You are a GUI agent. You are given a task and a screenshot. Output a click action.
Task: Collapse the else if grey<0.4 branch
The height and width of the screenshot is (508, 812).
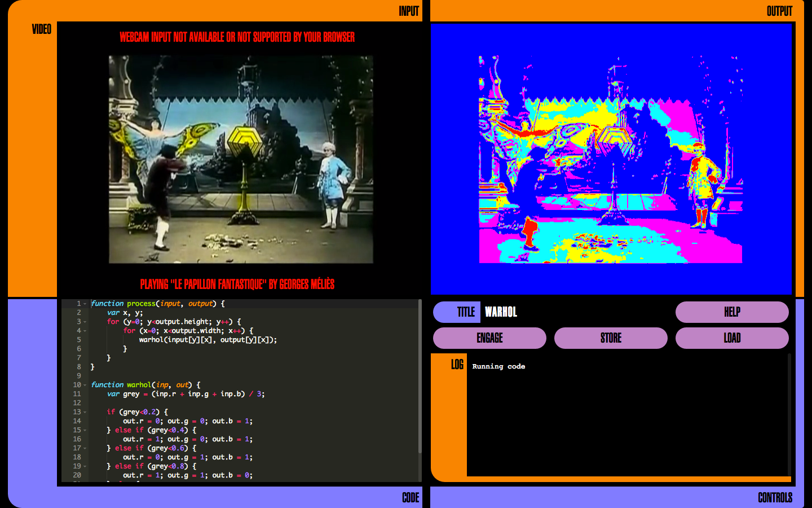(x=85, y=430)
